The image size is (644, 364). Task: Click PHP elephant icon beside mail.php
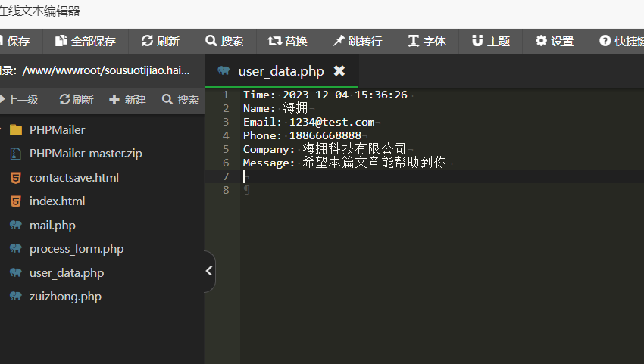pyautogui.click(x=16, y=225)
